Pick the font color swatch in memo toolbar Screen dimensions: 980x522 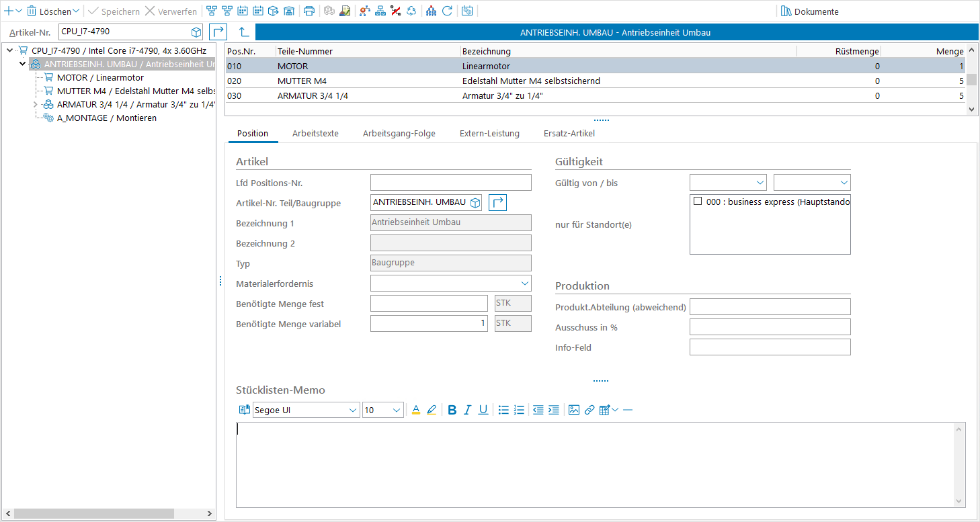(415, 410)
